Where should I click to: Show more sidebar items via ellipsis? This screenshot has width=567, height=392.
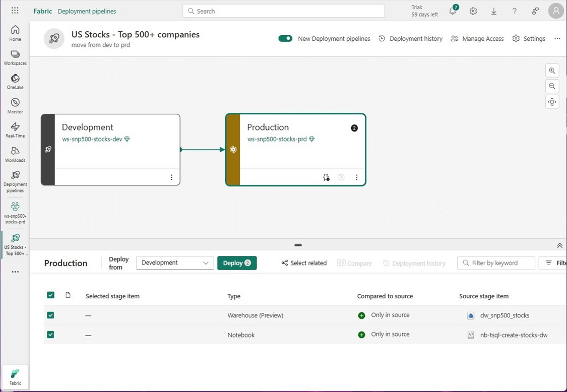click(x=15, y=272)
